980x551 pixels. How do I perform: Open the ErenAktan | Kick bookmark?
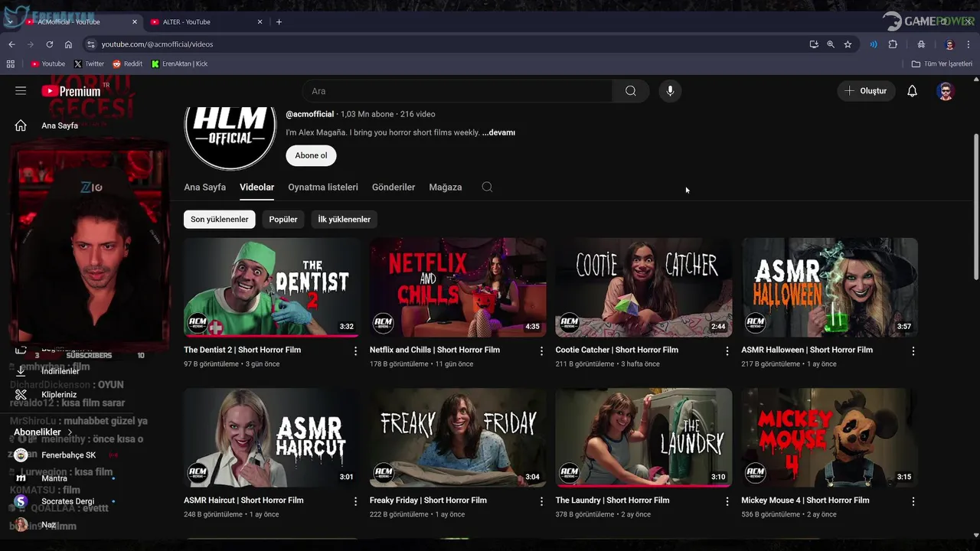pos(179,64)
